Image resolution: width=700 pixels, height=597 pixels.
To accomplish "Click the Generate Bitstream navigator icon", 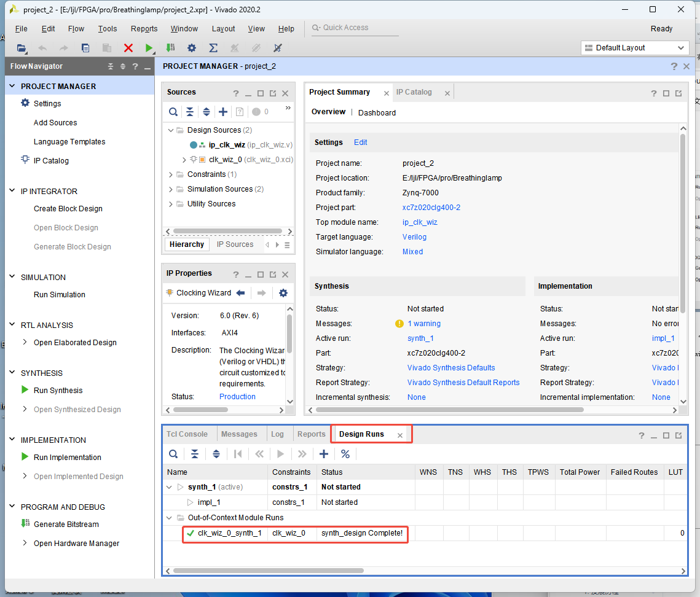I will 25,523.
